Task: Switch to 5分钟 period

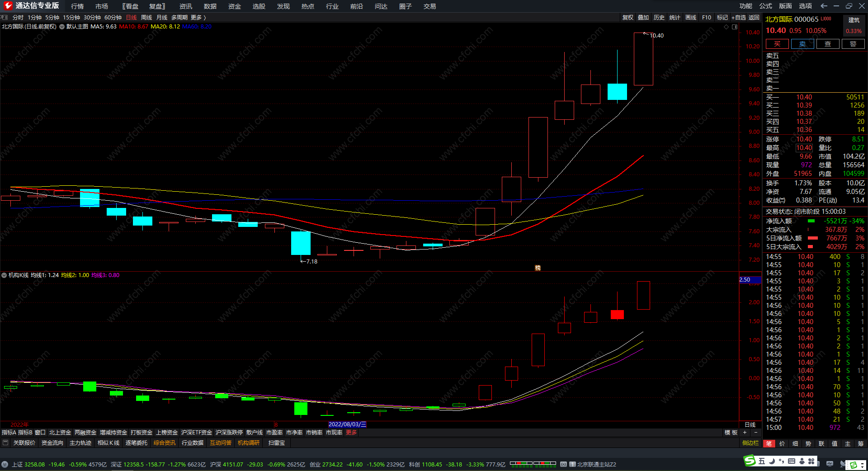Action: 52,17
